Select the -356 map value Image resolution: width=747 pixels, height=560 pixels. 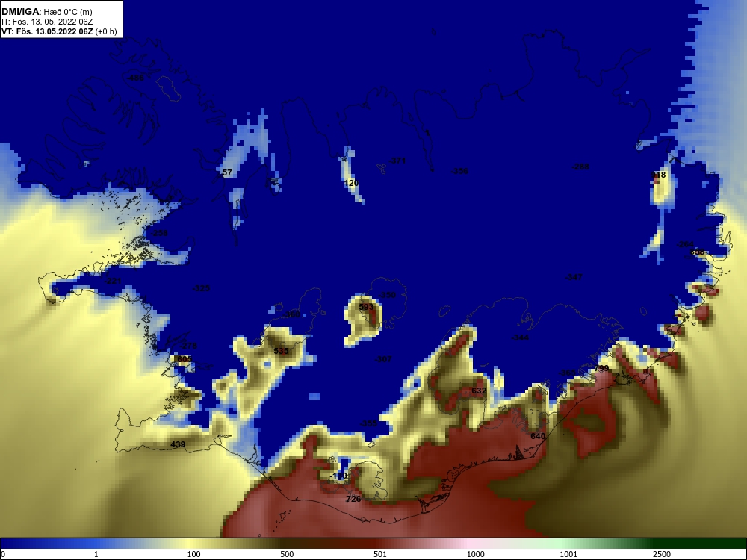(459, 172)
